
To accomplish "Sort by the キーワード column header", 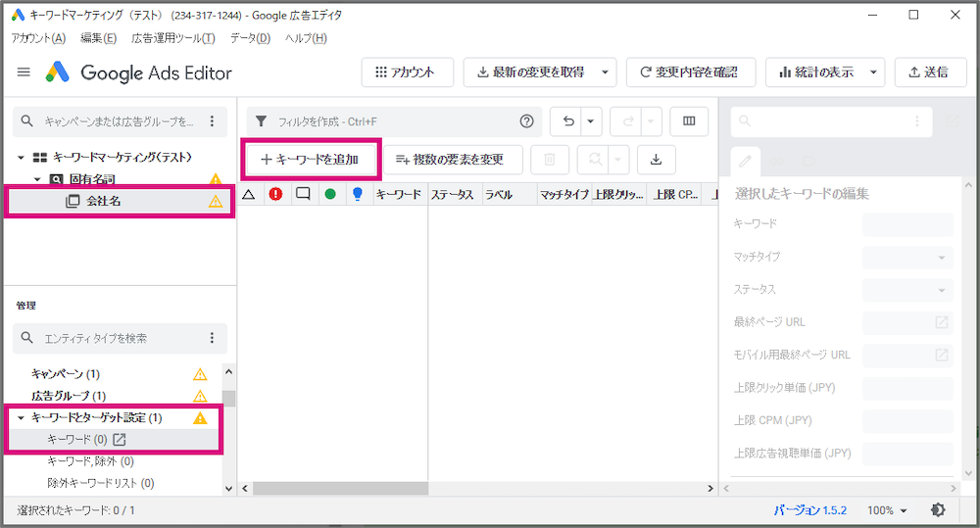I will point(400,194).
